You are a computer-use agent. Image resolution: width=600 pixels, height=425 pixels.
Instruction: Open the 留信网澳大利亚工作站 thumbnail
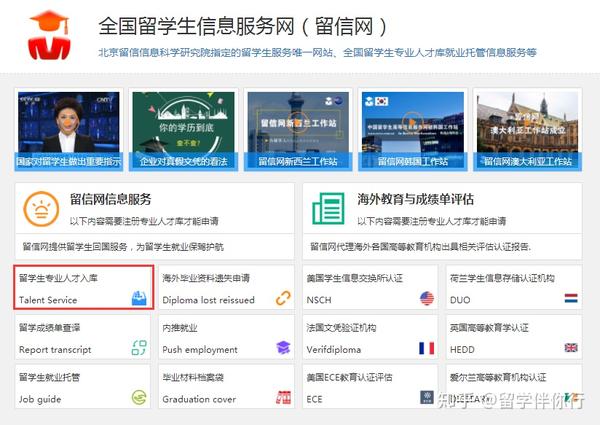pyautogui.click(x=528, y=129)
